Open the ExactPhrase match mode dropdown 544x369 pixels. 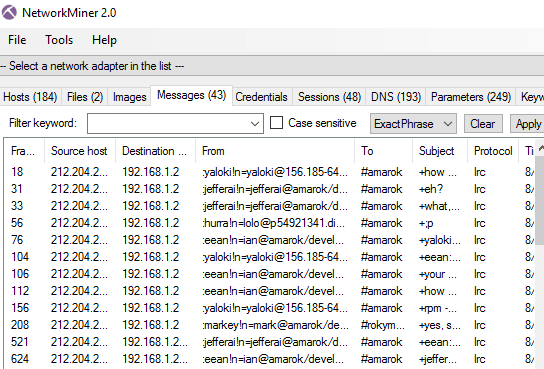(x=413, y=124)
